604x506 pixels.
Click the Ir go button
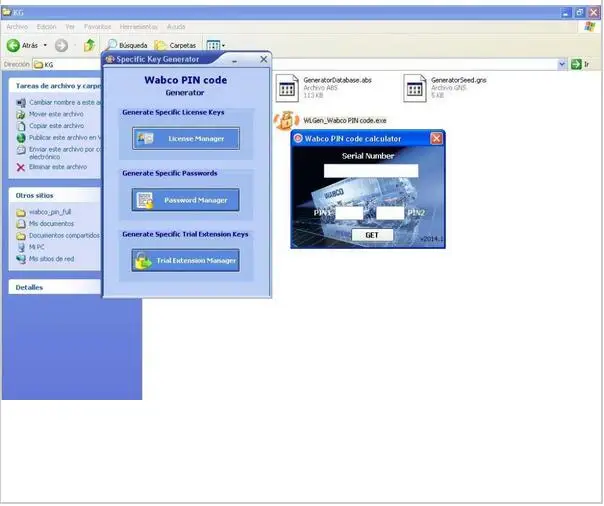(581, 64)
